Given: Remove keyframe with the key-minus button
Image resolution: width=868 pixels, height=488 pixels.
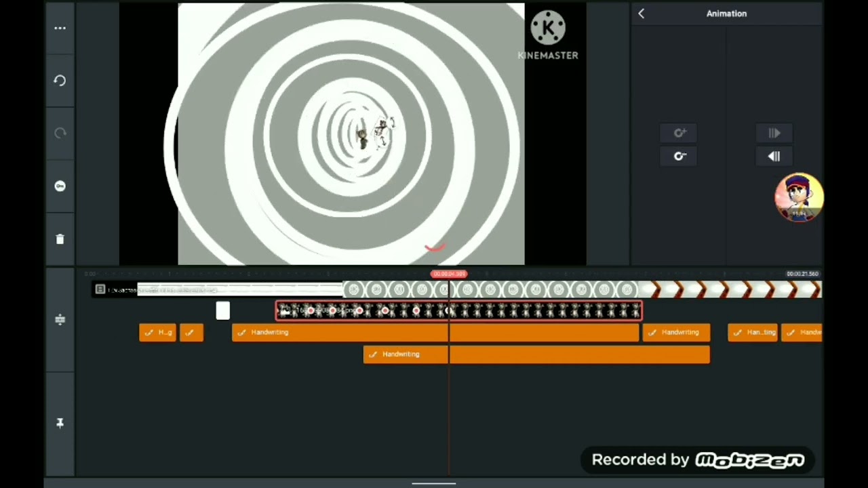Looking at the screenshot, I should (x=679, y=157).
